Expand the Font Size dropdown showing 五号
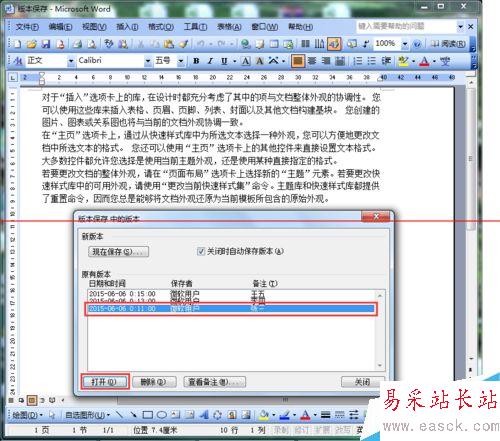 (x=181, y=61)
